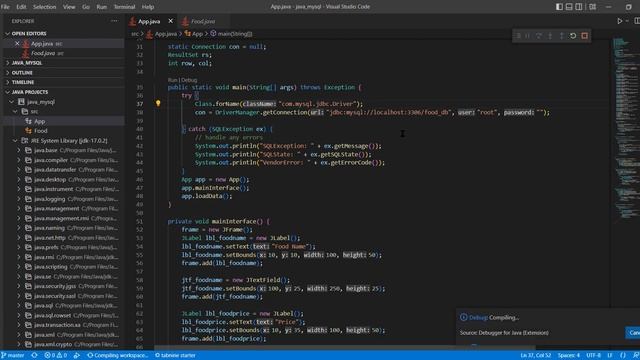Click the debug toolbar drag handle

coord(518,36)
